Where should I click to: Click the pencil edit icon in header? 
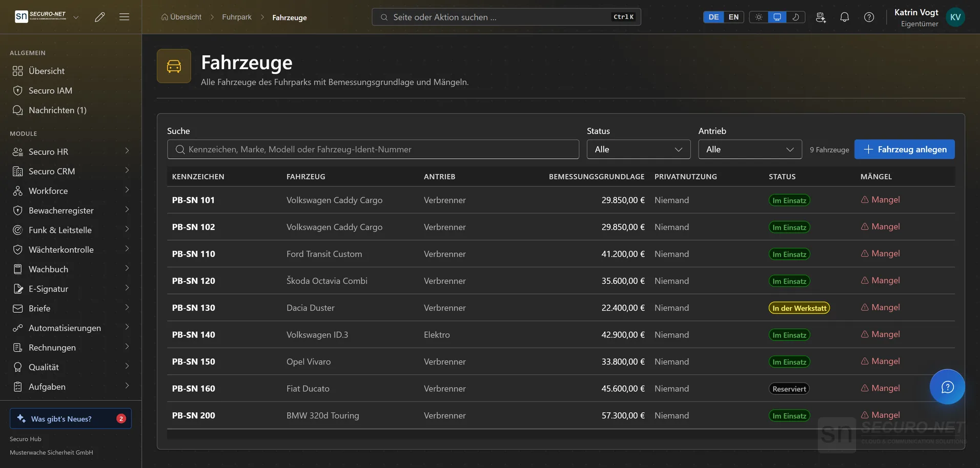(x=100, y=17)
